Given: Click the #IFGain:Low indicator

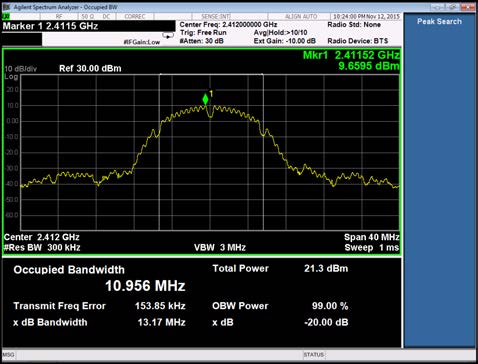Looking at the screenshot, I should (142, 42).
